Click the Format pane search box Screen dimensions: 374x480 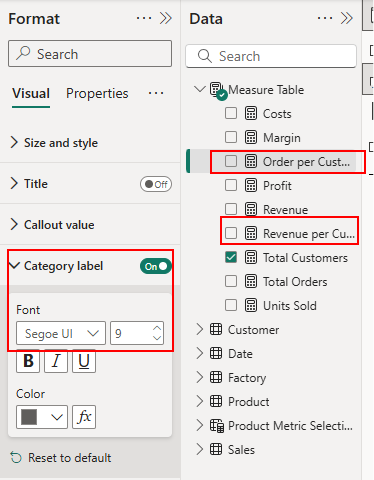coord(90,54)
